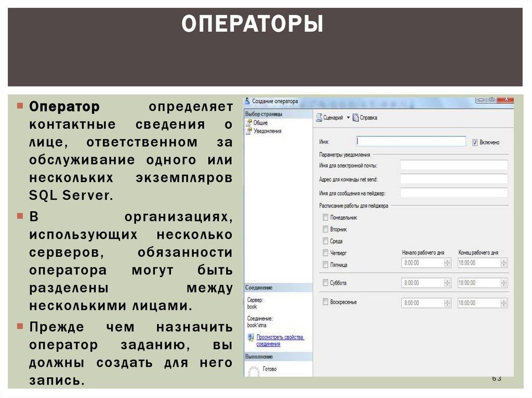Image resolution: width=532 pixels, height=398 pixels.
Task: Click the Сценарий script icon in the toolbar
Action: [x=319, y=118]
